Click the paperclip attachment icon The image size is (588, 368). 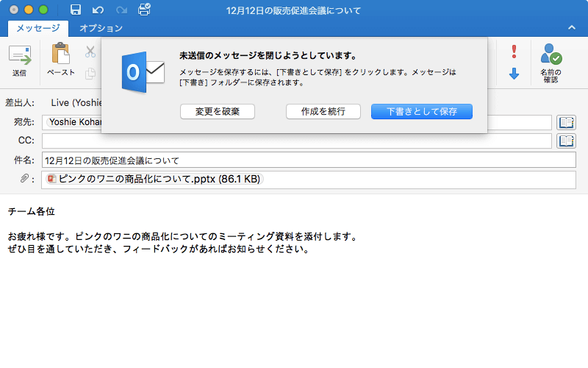[x=24, y=178]
